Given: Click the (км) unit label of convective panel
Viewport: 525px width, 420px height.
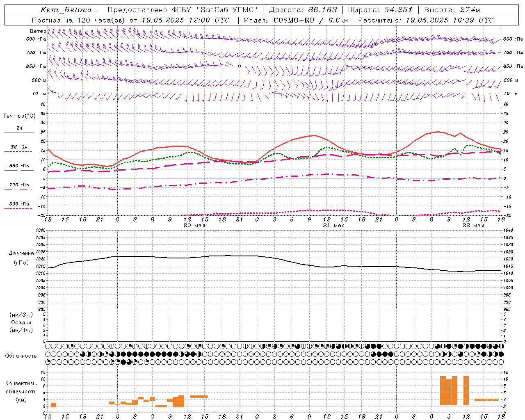Looking at the screenshot, I should (21, 399).
